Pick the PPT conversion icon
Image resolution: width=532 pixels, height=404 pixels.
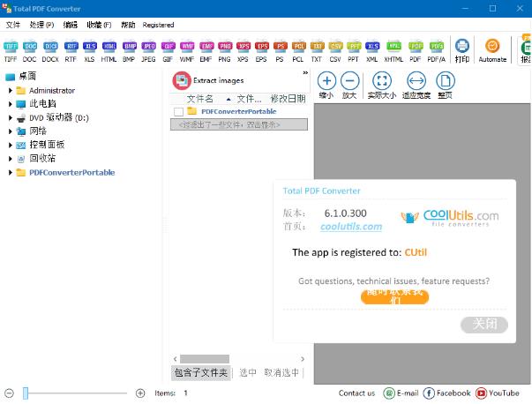[x=354, y=51]
